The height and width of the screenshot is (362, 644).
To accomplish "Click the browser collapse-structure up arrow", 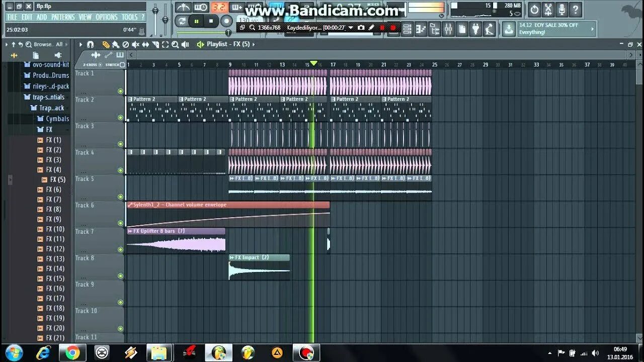I will [x=14, y=44].
